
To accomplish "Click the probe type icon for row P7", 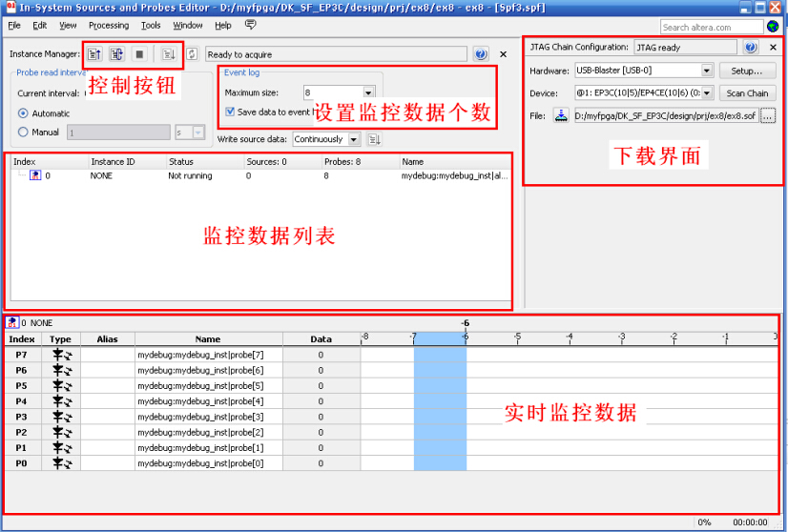I will [60, 355].
